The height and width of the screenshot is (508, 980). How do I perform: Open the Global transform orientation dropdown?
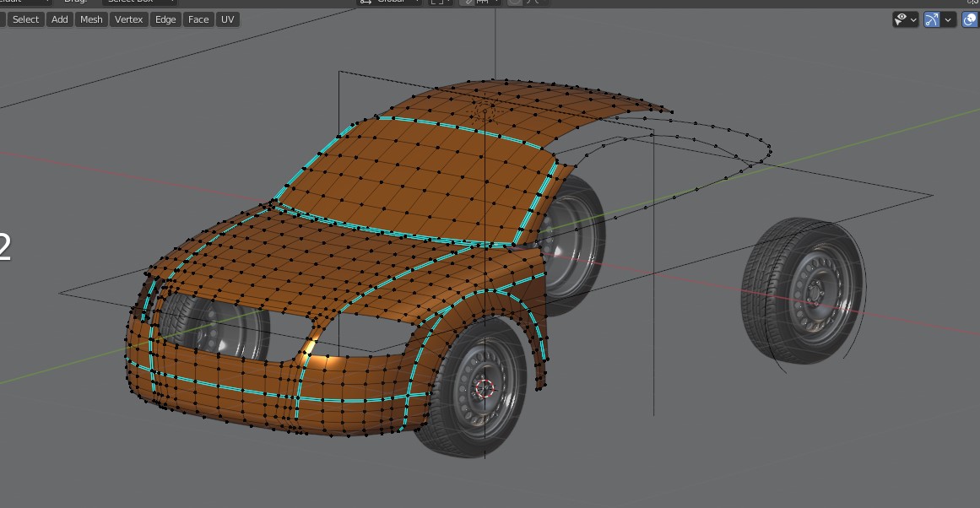click(389, 3)
